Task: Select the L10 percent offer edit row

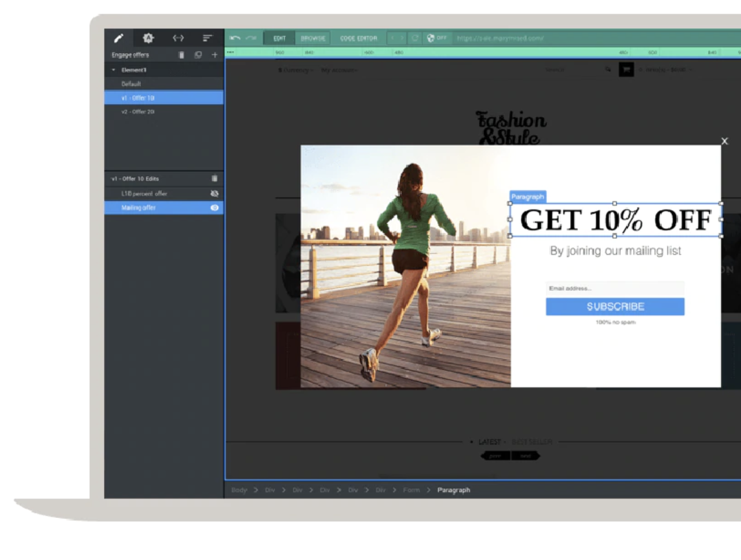Action: coord(164,193)
